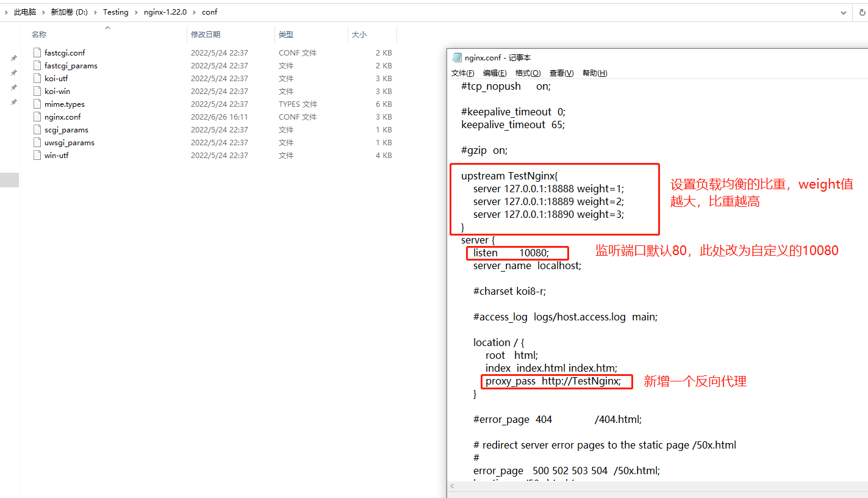Place cursor on #tcp_nopush on; line
The height and width of the screenshot is (498, 868).
pyautogui.click(x=506, y=86)
